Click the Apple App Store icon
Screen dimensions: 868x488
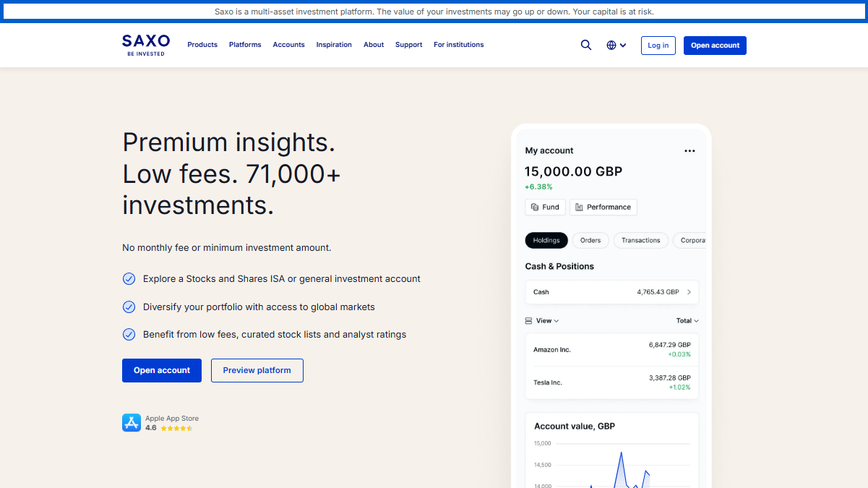pyautogui.click(x=132, y=423)
